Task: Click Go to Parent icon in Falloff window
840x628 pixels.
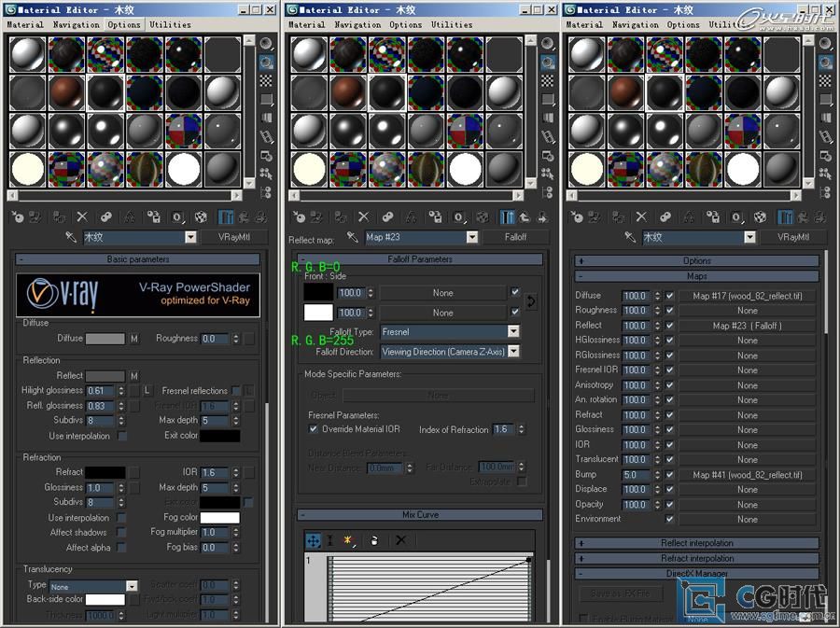Action: click(x=525, y=216)
